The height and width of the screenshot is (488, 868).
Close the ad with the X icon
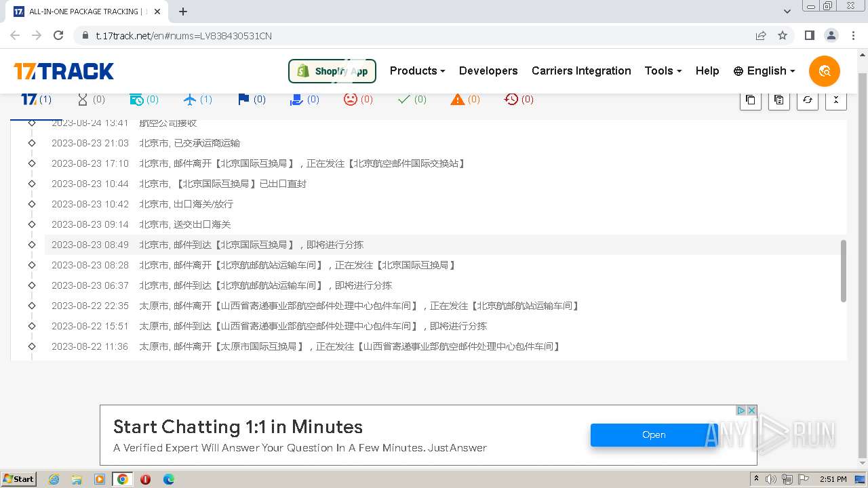(x=751, y=411)
